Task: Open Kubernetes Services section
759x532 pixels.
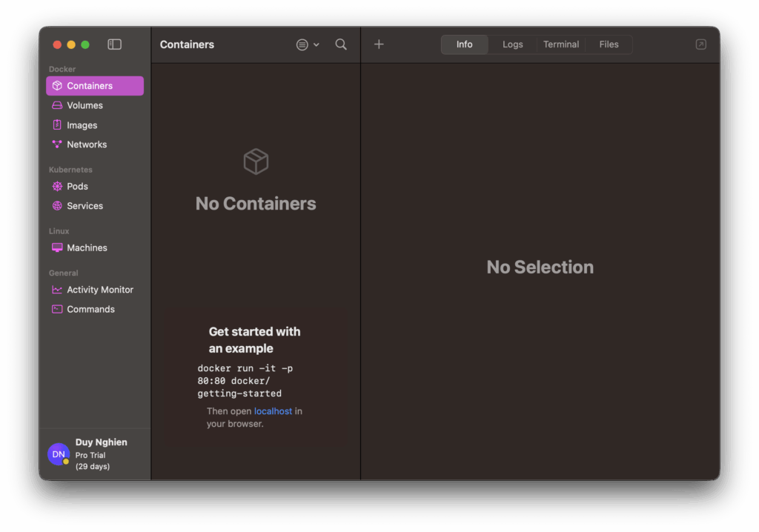Action: coord(84,206)
